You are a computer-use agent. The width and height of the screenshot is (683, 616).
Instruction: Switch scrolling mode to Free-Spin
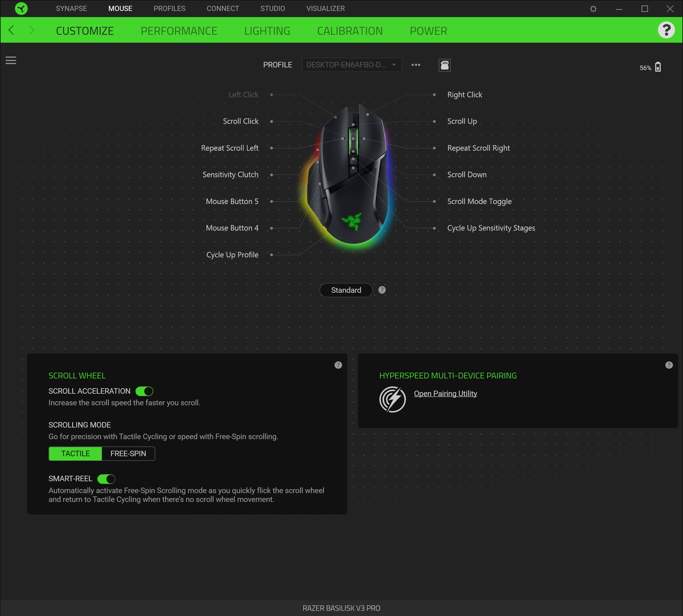128,453
